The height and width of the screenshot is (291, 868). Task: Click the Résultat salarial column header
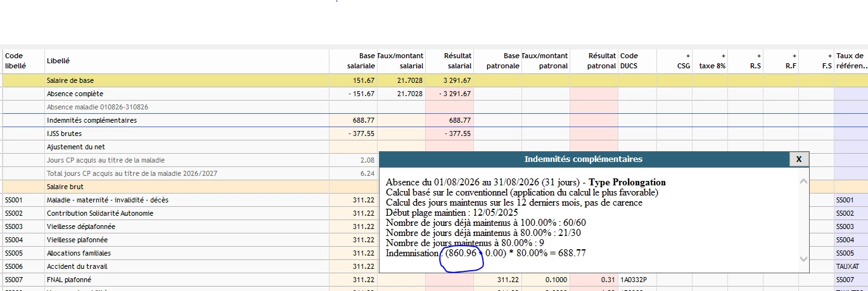point(449,61)
